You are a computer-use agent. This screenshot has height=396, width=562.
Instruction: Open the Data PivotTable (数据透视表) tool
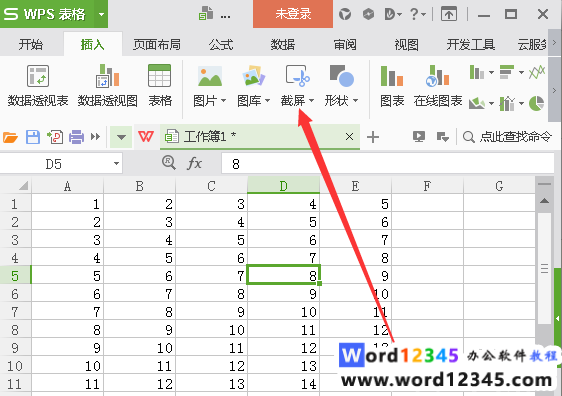click(x=38, y=86)
